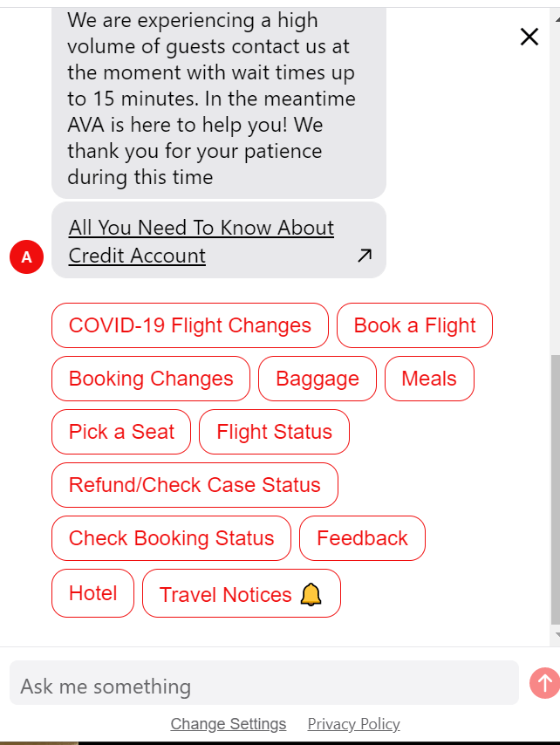Open Refund/Check Case Status

pyautogui.click(x=194, y=485)
